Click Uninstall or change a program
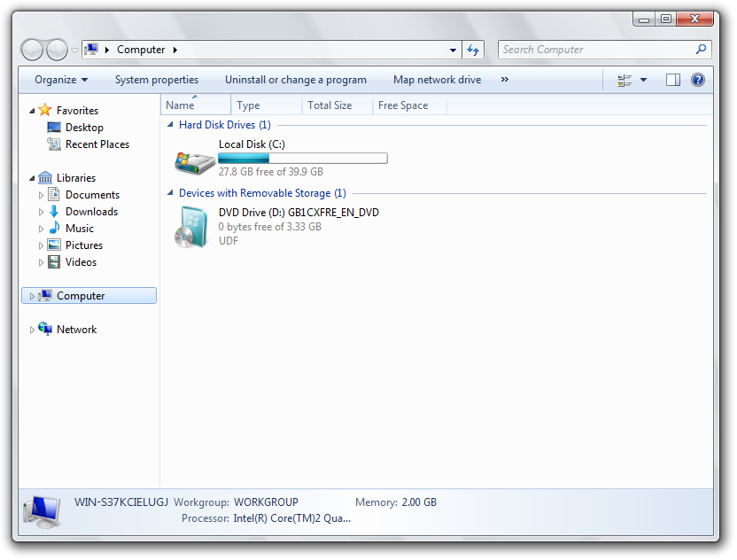The width and height of the screenshot is (737, 560). [296, 80]
